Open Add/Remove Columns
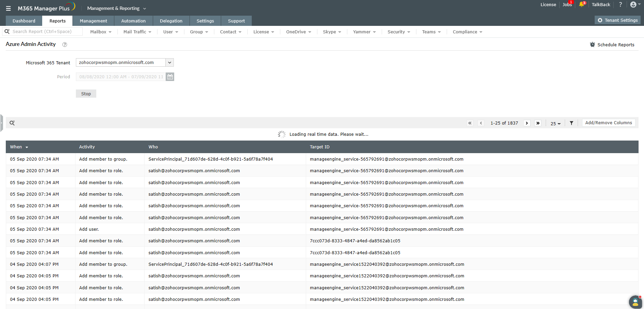 pyautogui.click(x=609, y=123)
